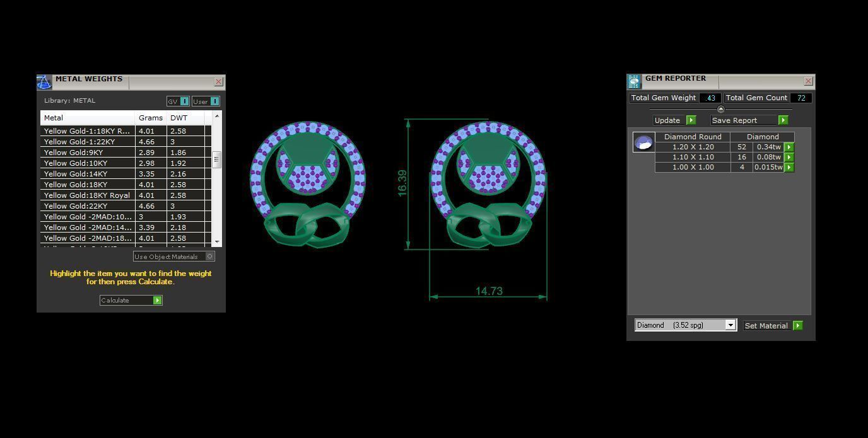Click Total Gem Weight value .43
The image size is (868, 438).
point(710,98)
